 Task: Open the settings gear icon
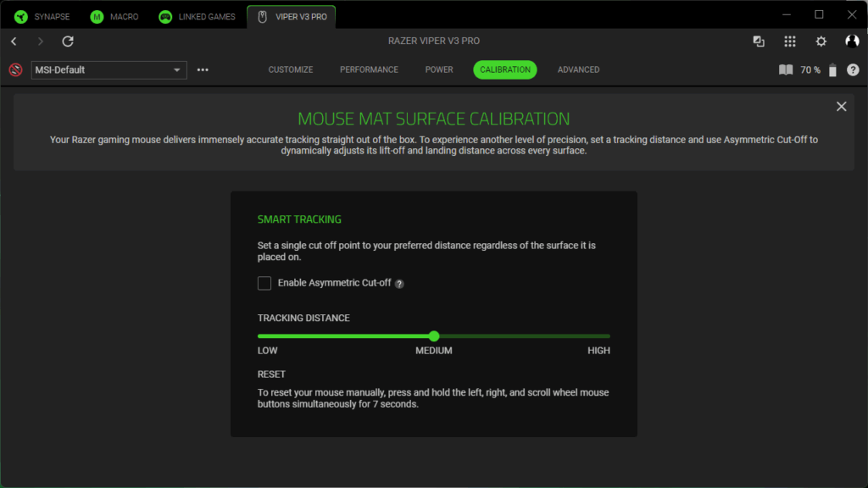[821, 42]
